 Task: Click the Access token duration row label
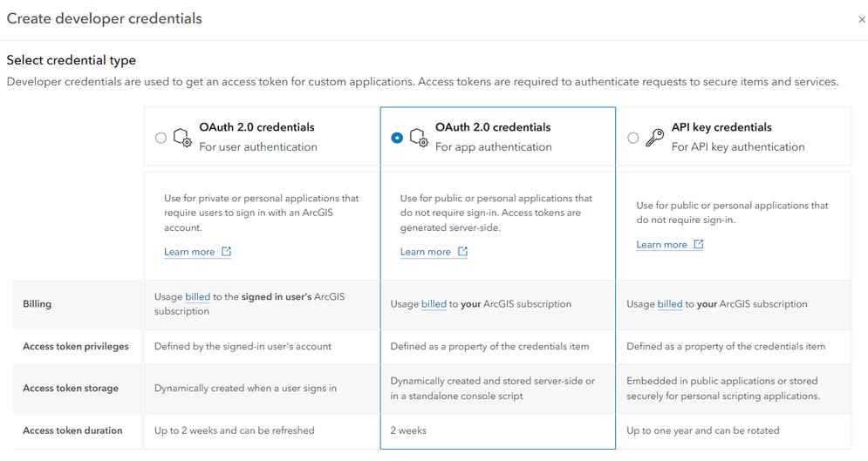pos(72,430)
